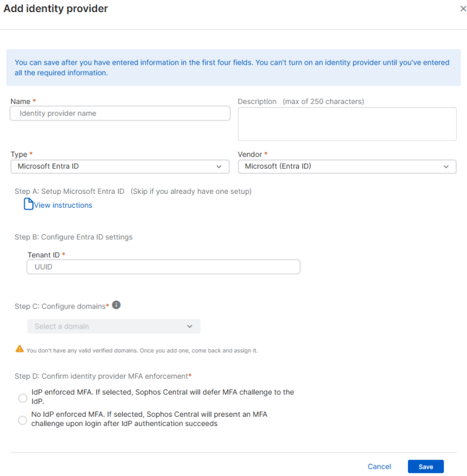Click the IdP enforced MFA label text
Screen dimensions: 467x476
(162, 396)
